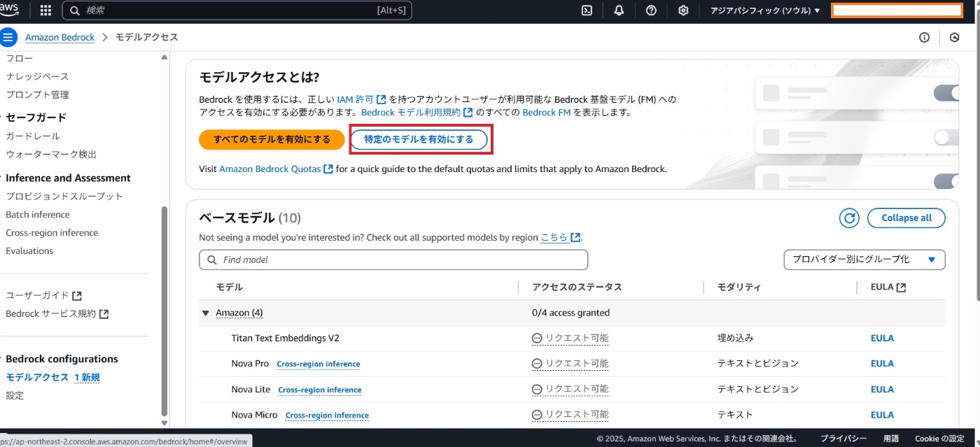The width and height of the screenshot is (980, 447).
Task: Open the プロバイダー別にグループ化 dropdown
Action: pos(864,260)
